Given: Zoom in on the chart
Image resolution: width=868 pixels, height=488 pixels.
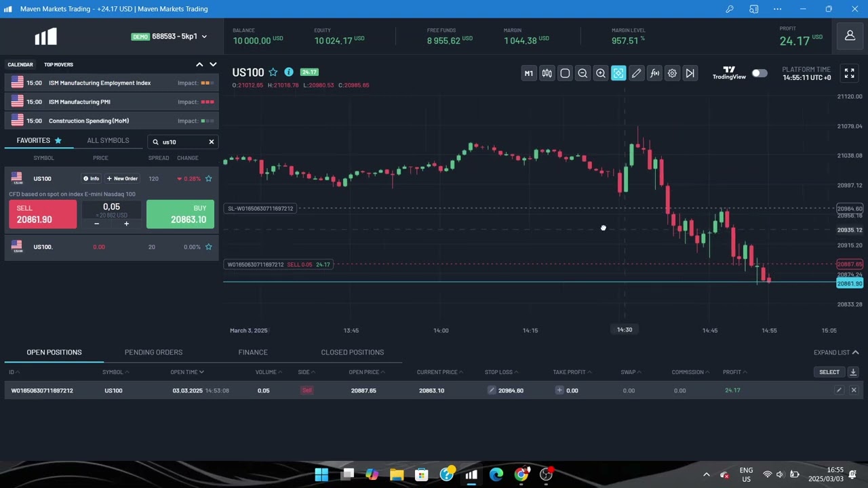Looking at the screenshot, I should (601, 73).
